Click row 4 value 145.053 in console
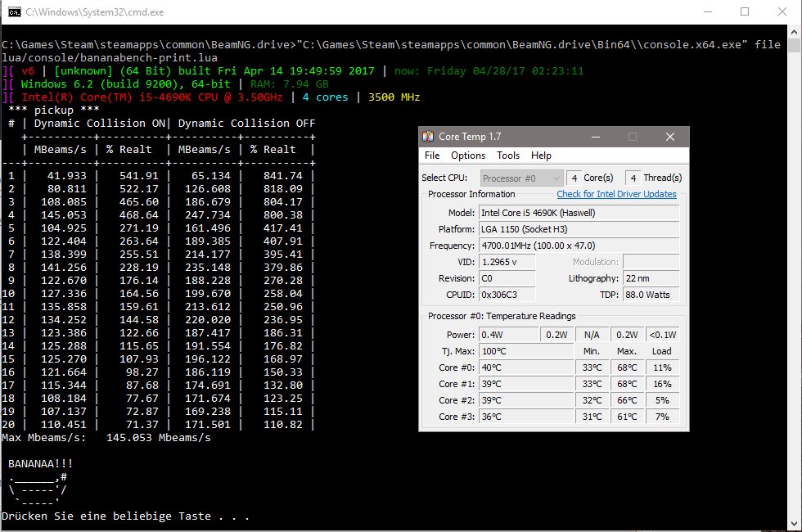The image size is (802, 532). point(64,215)
